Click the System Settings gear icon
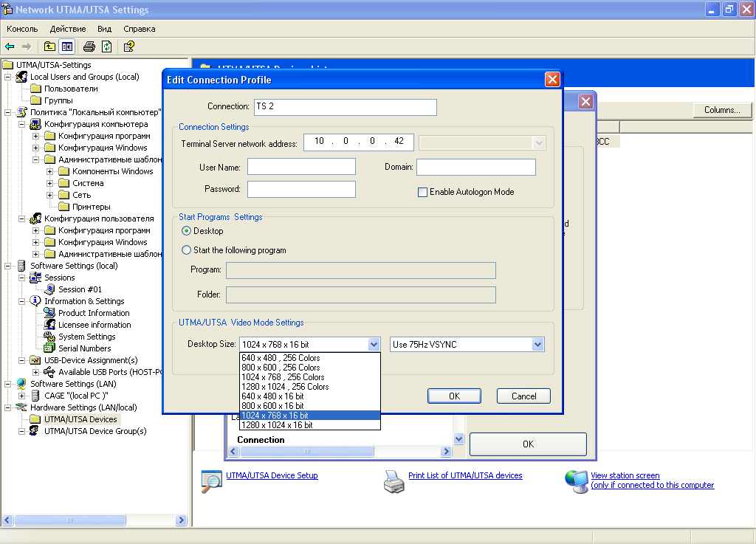The width and height of the screenshot is (756, 544). tap(49, 337)
